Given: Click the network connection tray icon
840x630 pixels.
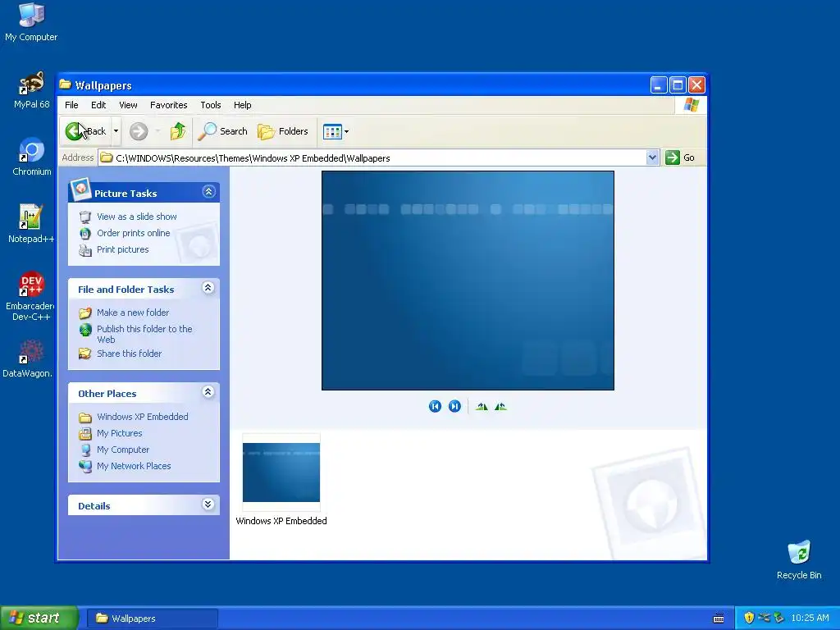Looking at the screenshot, I should 764,619.
